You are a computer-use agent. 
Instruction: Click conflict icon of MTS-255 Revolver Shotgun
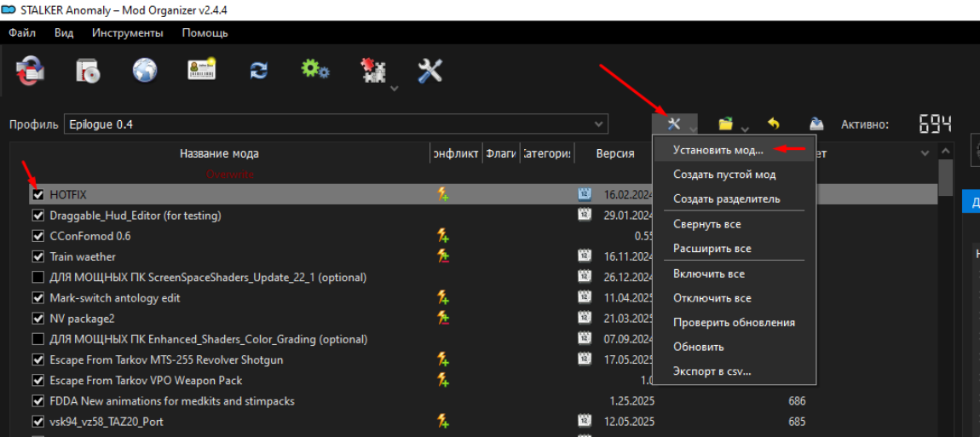(x=442, y=359)
